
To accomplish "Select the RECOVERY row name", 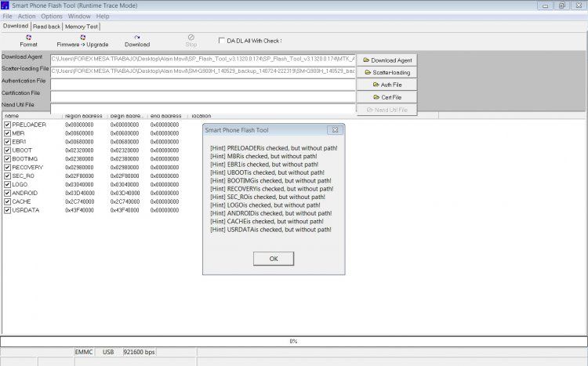I will point(27,167).
